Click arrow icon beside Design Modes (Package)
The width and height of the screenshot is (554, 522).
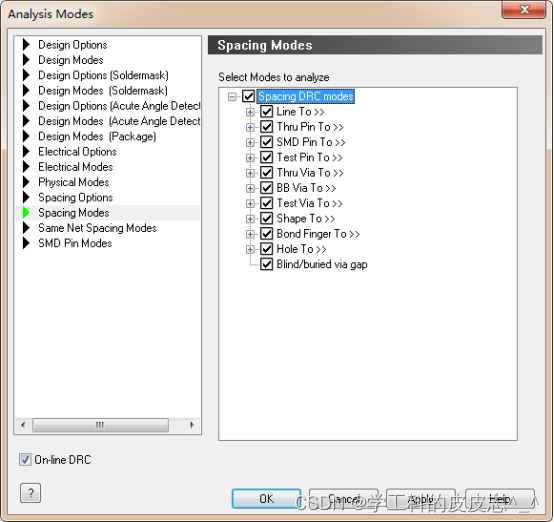[x=26, y=136]
